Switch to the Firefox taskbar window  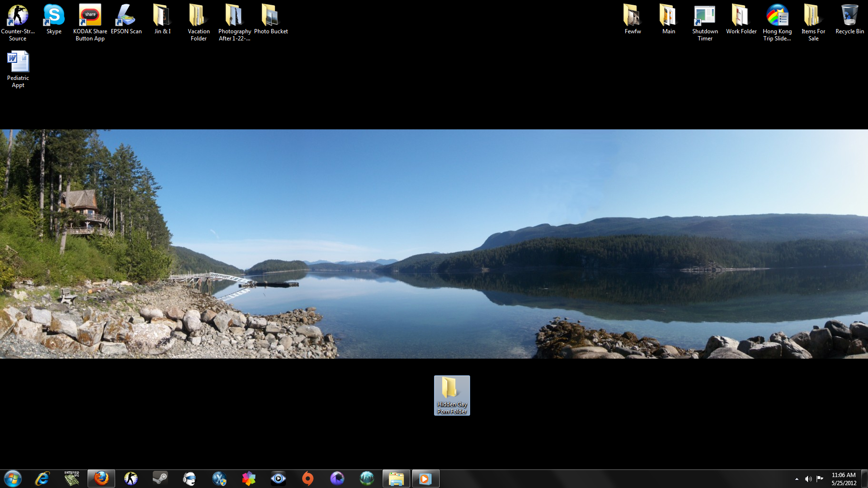click(101, 478)
